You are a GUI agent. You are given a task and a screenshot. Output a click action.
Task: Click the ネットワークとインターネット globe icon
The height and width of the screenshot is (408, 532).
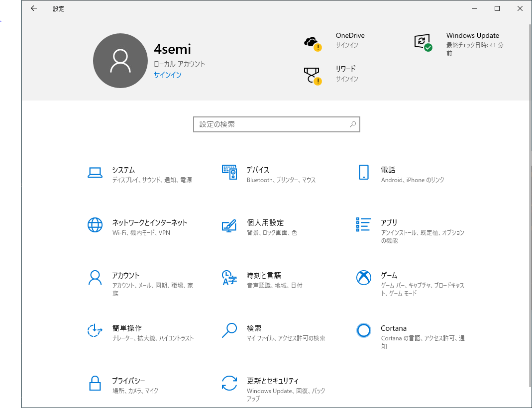[95, 225]
